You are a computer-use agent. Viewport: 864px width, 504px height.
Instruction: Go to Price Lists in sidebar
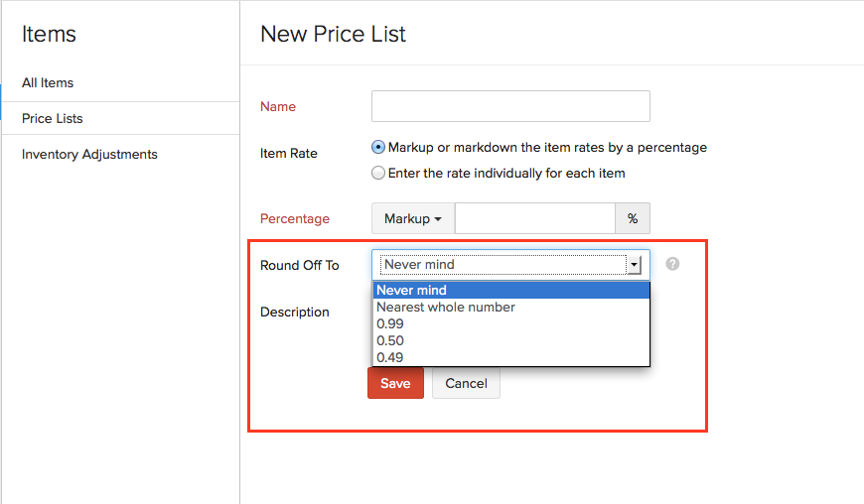point(53,118)
